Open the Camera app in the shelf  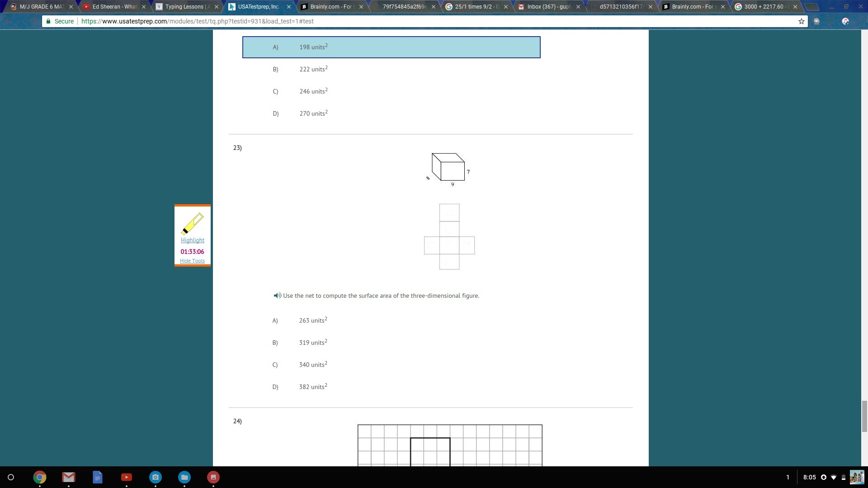(x=156, y=477)
